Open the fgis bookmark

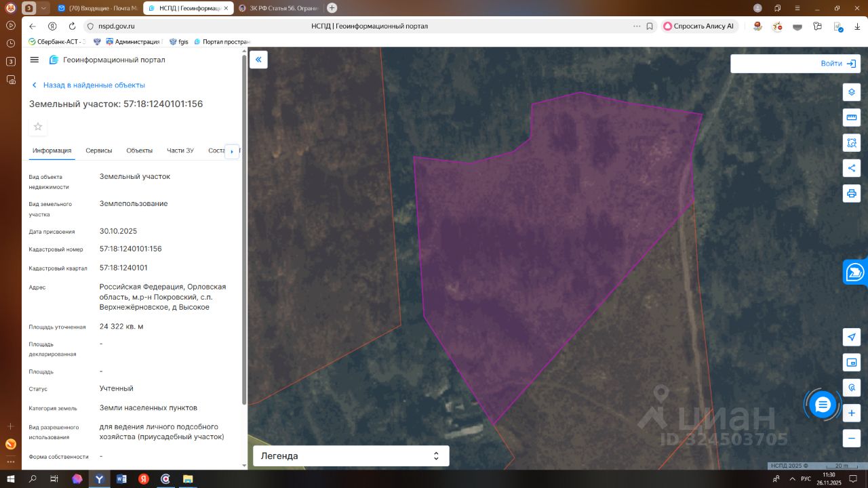click(179, 41)
